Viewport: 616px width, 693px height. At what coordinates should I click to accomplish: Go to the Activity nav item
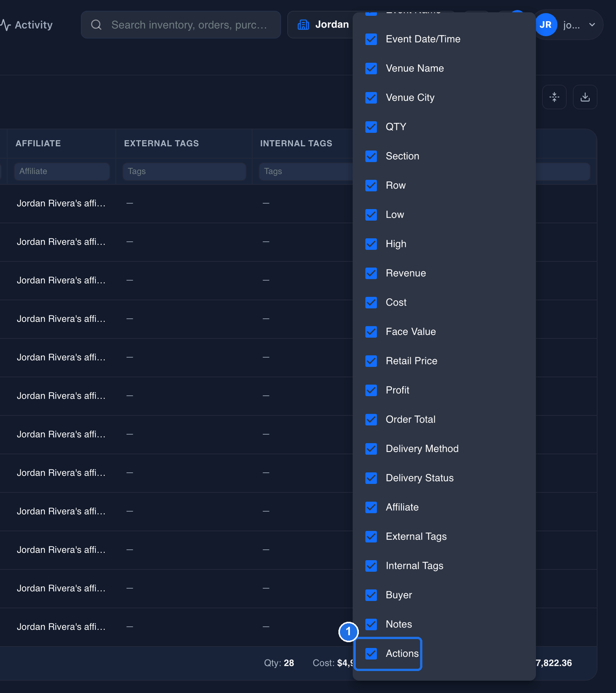click(27, 25)
